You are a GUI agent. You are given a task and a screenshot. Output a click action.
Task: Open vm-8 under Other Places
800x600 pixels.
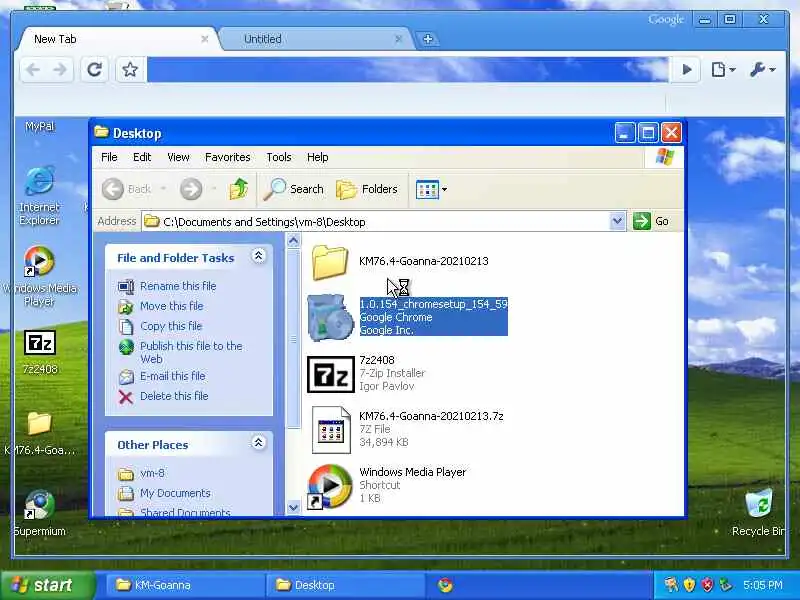pyautogui.click(x=152, y=473)
